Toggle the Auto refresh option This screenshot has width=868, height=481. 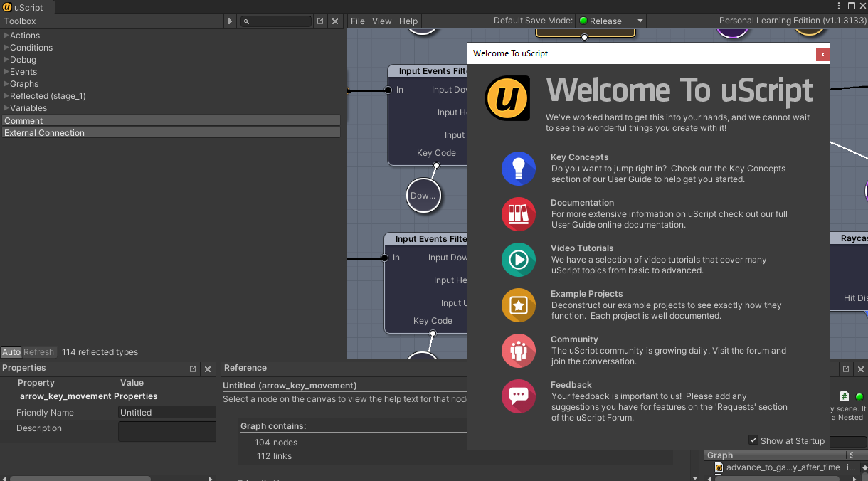[x=11, y=352]
